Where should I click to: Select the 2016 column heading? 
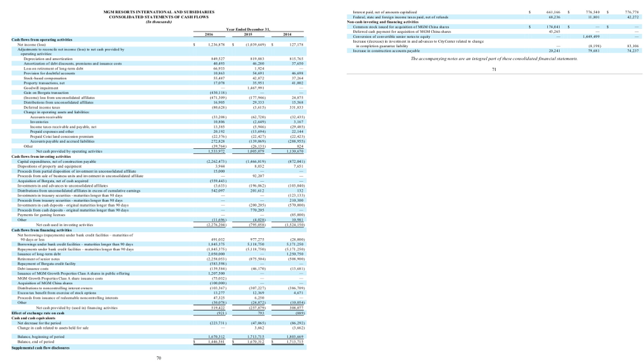pyautogui.click(x=208, y=34)
